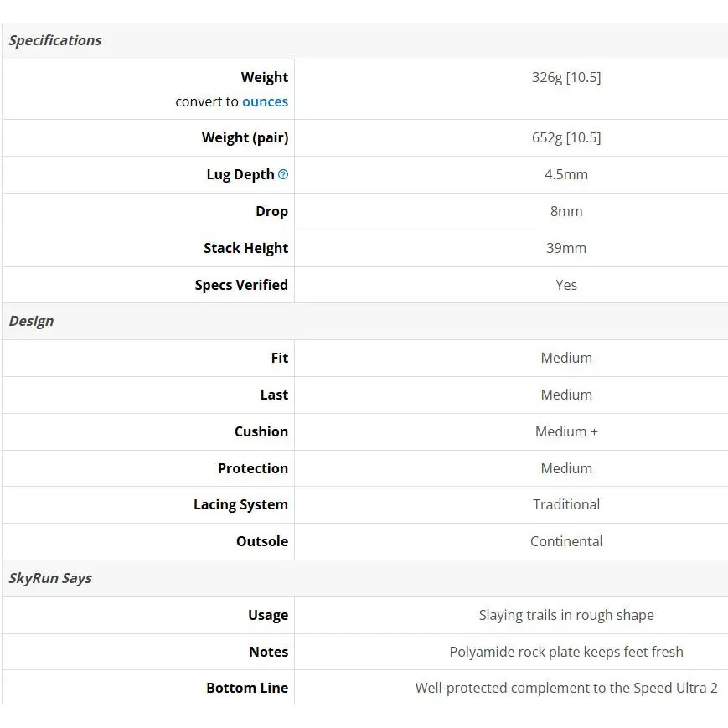
Task: Click the Lacing System Traditional value
Action: [566, 504]
